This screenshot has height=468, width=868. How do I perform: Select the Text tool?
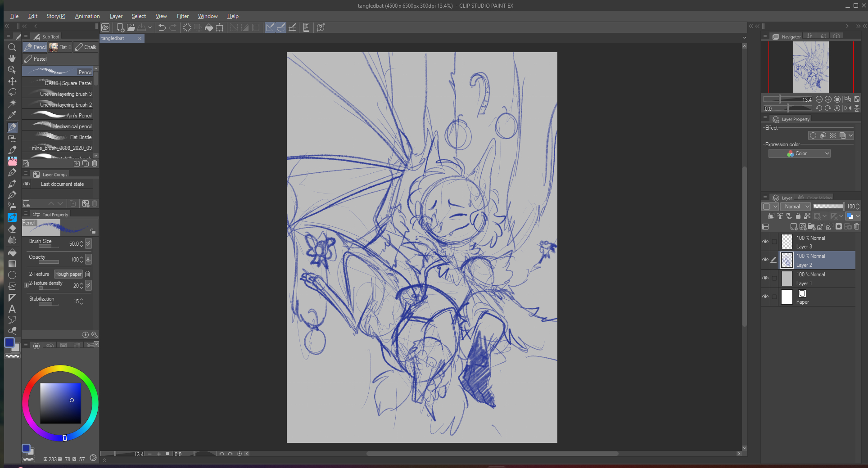point(12,309)
